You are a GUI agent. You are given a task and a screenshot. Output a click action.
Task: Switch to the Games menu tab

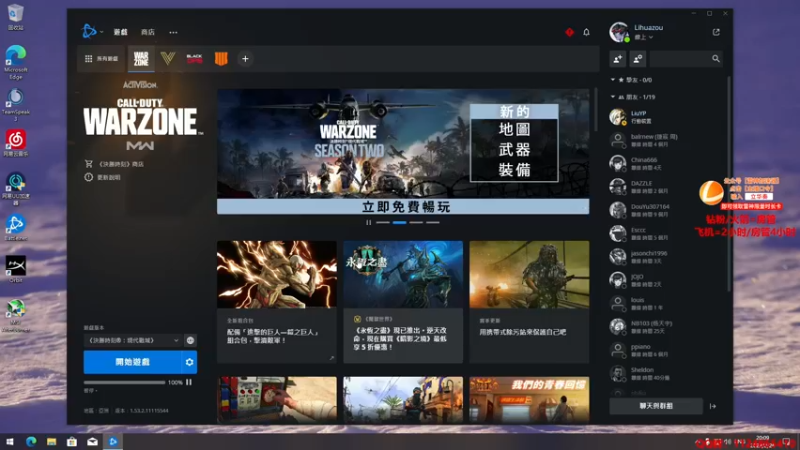[x=120, y=32]
